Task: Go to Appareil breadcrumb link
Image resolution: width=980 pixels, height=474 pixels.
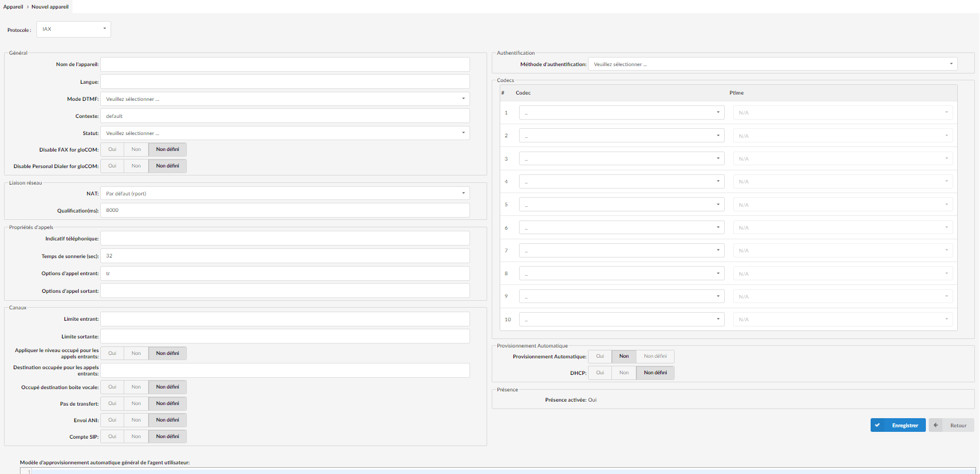Action: tap(13, 7)
